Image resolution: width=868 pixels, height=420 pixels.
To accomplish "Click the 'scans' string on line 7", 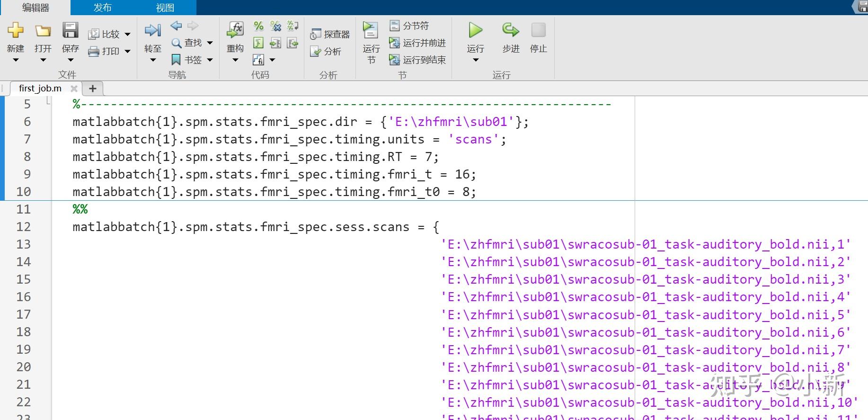I will pyautogui.click(x=473, y=139).
